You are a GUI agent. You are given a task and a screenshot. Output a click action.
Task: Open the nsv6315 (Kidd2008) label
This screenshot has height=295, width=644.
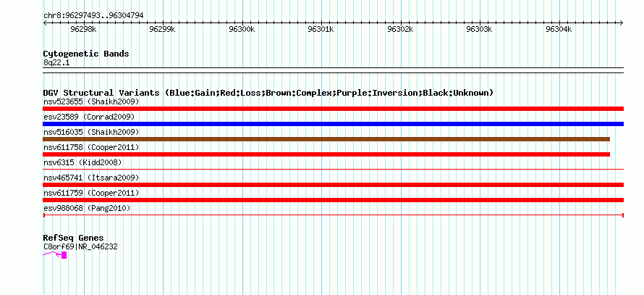click(x=82, y=162)
